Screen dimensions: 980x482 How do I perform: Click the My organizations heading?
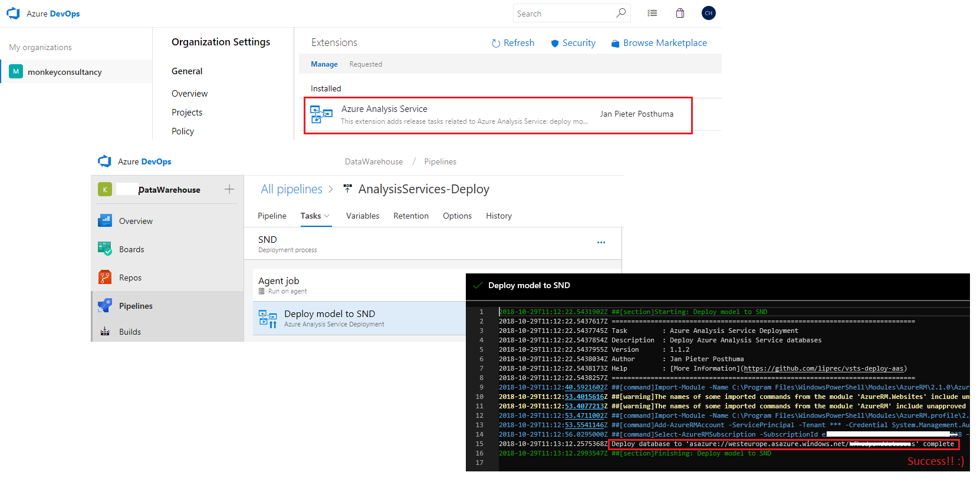pos(40,47)
